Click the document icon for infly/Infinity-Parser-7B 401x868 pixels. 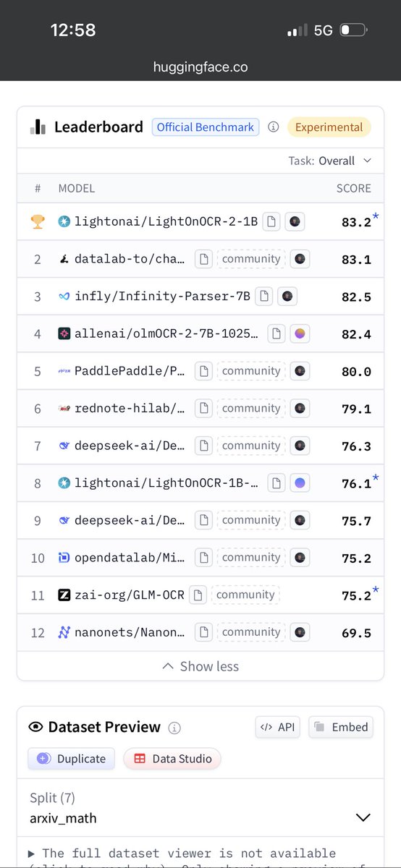pyautogui.click(x=264, y=296)
